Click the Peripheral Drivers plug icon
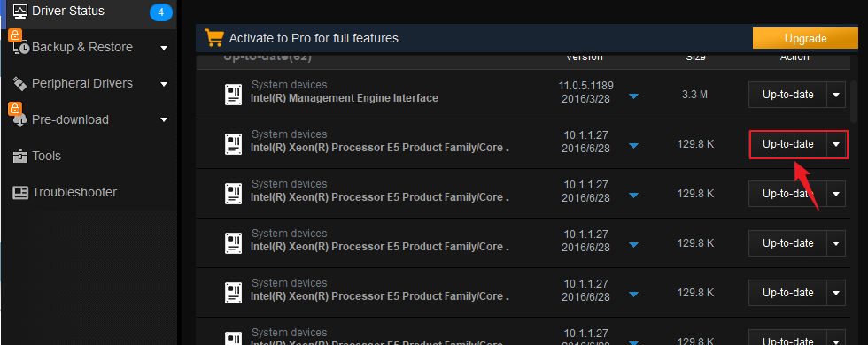Image resolution: width=868 pixels, height=345 pixels. (x=19, y=84)
